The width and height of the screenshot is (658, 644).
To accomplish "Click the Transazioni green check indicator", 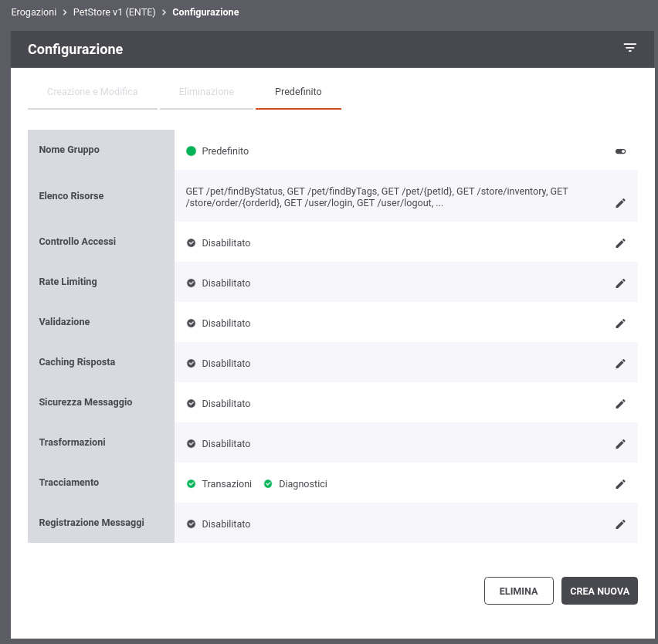I will pos(191,483).
